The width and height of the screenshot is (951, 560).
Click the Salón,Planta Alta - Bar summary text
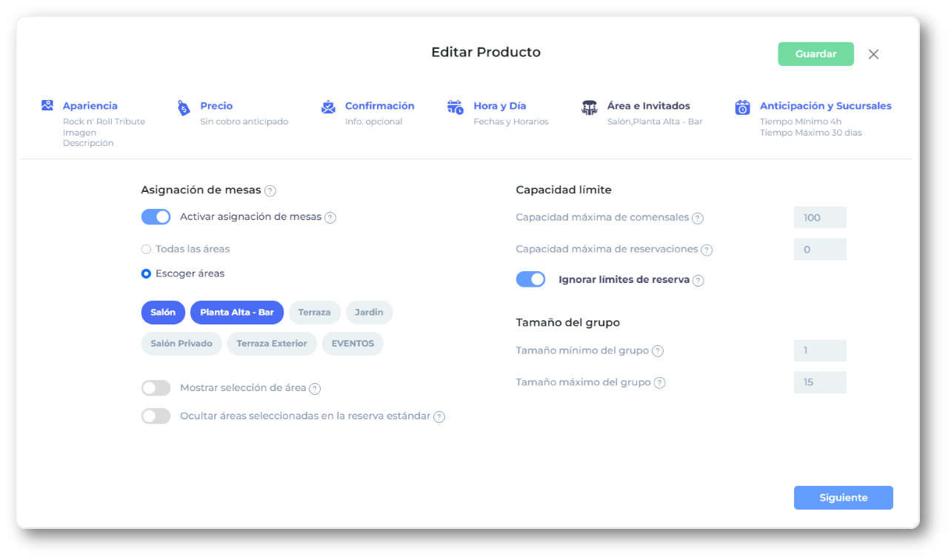(x=655, y=121)
